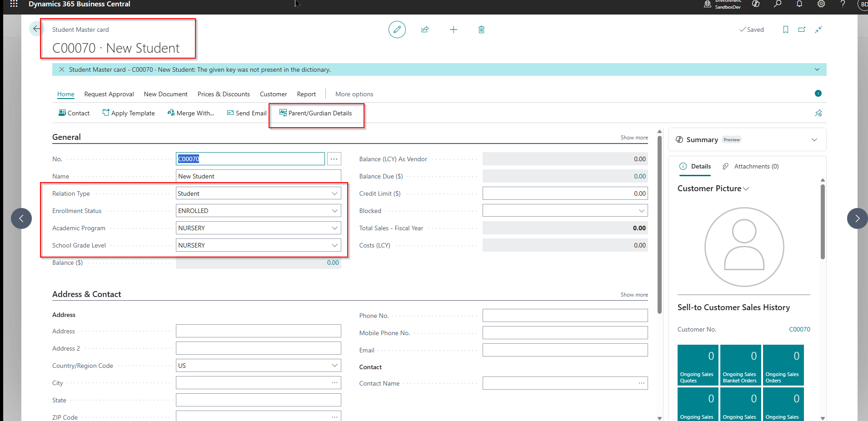868x421 pixels.
Task: Switch to the Attachments (0) tab
Action: coord(751,166)
